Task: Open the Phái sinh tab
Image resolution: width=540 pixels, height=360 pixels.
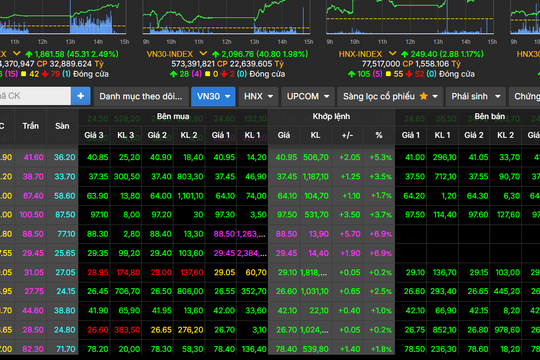Action: 476,96
